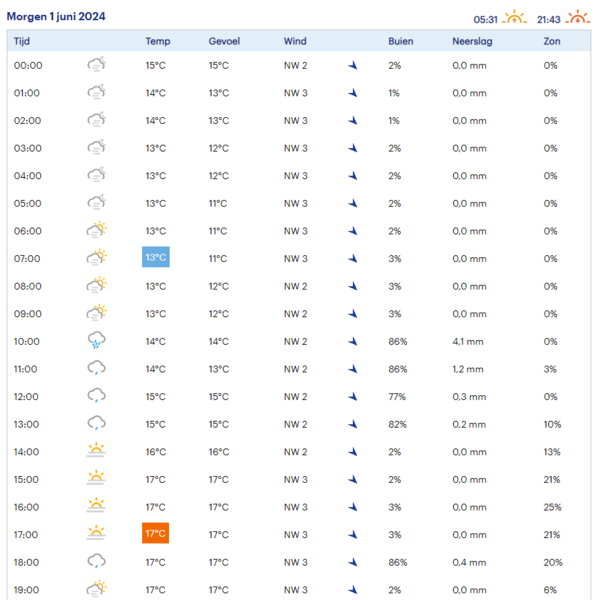598x600 pixels.
Task: Click the blue highlighted 13°C minimum temperature
Action: 156,257
